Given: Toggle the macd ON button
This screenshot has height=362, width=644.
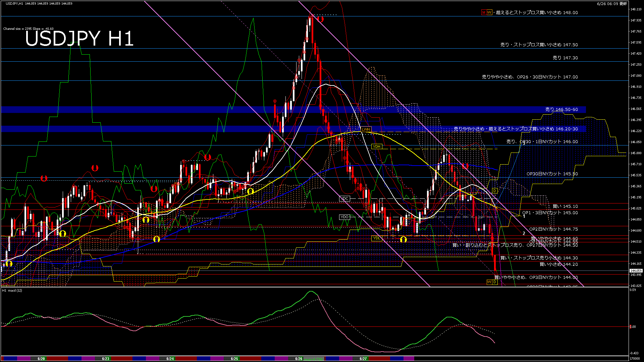Looking at the screenshot, I should 314,359.
